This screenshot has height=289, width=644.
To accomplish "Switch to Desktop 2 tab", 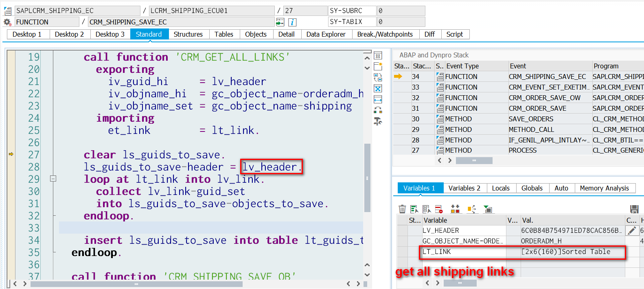I will [69, 34].
